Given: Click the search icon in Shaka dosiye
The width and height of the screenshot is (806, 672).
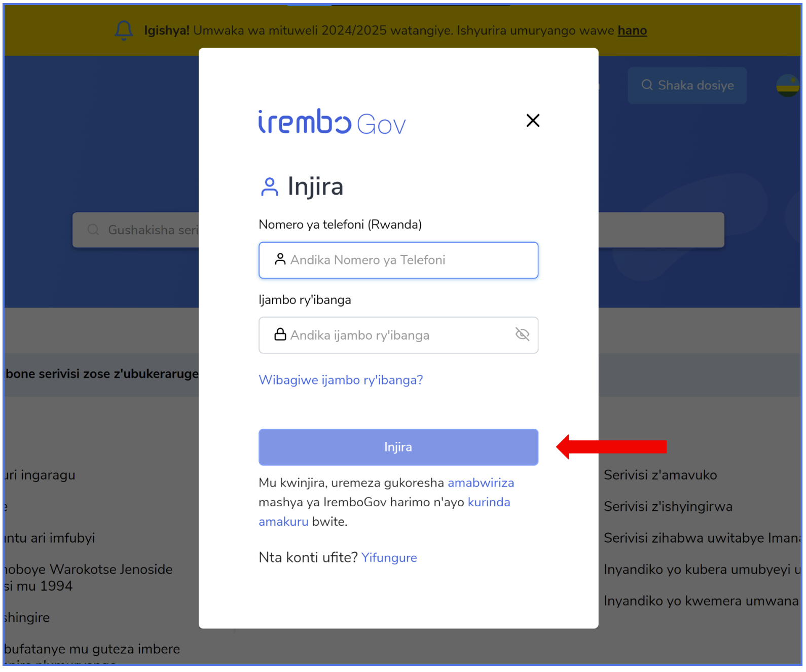Looking at the screenshot, I should (647, 85).
